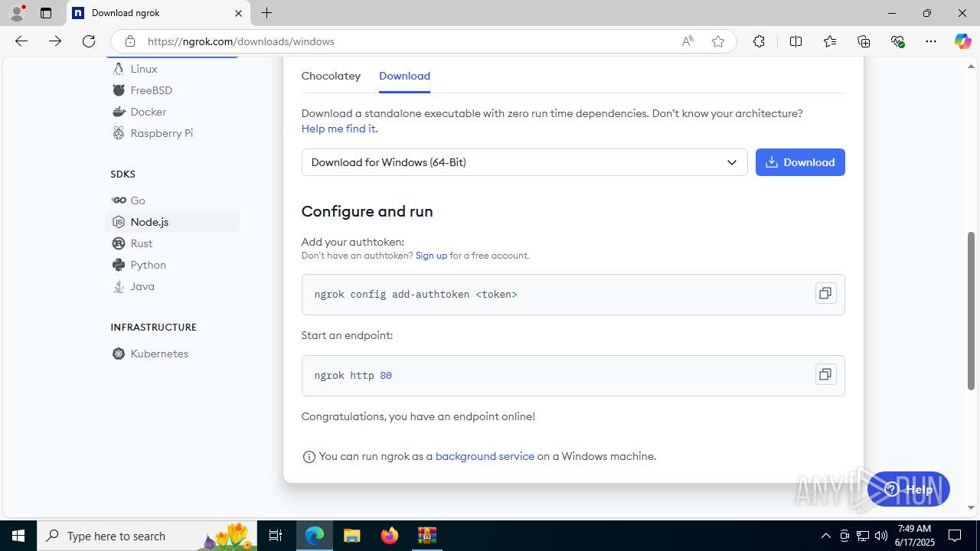The height and width of the screenshot is (551, 980).
Task: Click the Raspberry Pi icon
Action: (x=119, y=133)
